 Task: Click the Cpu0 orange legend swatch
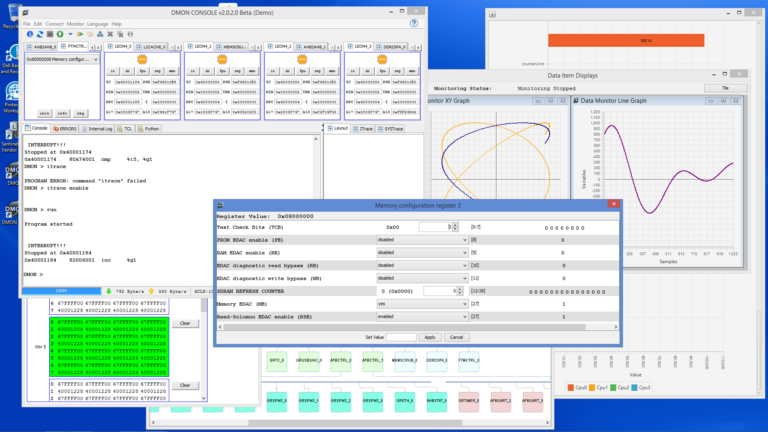(571, 387)
